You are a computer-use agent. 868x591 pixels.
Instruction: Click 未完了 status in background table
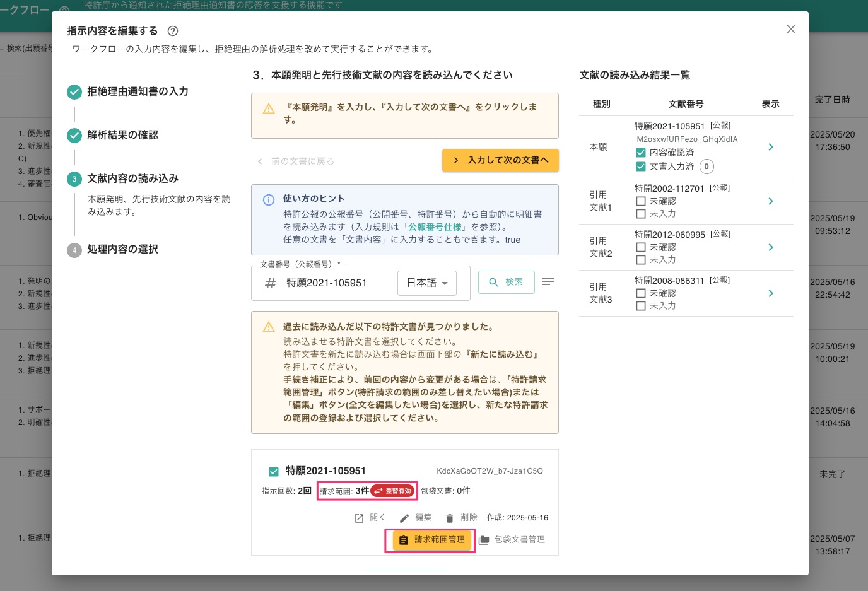[x=833, y=474]
